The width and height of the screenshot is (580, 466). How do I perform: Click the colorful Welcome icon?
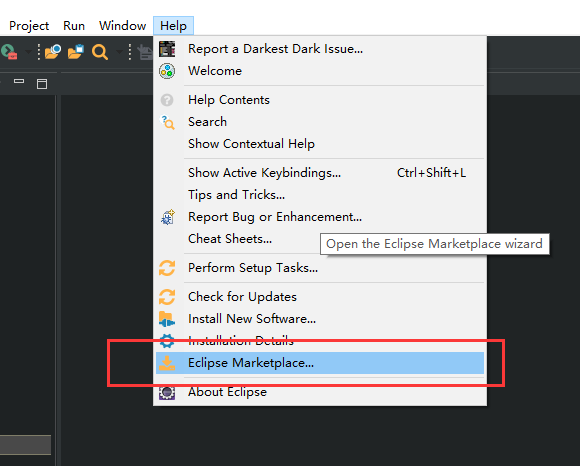[x=167, y=71]
